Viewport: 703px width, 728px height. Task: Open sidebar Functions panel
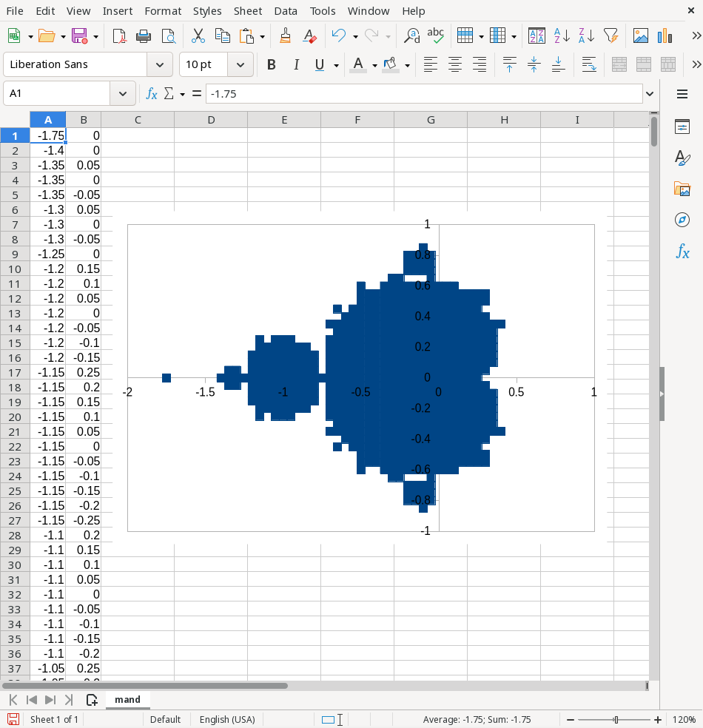682,252
